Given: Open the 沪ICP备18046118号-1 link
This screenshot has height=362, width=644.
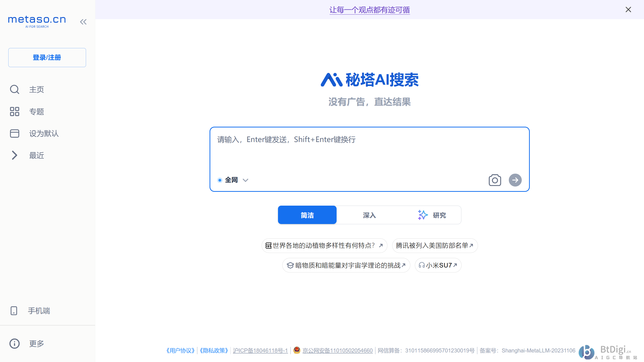Looking at the screenshot, I should click(260, 350).
